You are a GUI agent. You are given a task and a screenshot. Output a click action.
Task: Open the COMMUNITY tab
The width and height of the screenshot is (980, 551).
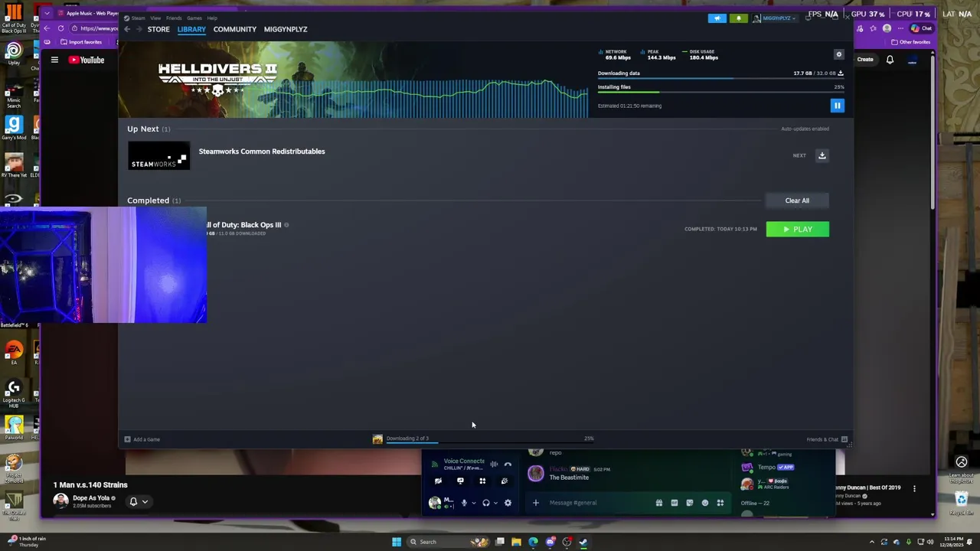tap(235, 29)
